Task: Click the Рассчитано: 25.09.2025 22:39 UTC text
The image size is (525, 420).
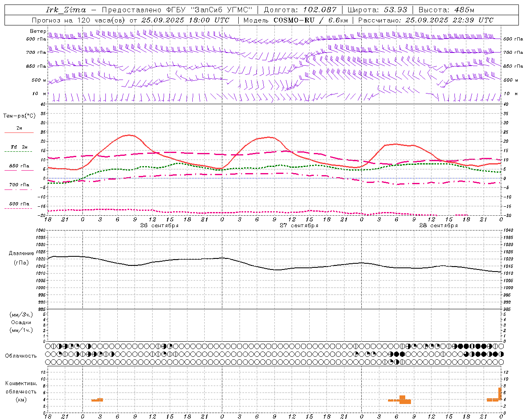Action: click(x=426, y=20)
